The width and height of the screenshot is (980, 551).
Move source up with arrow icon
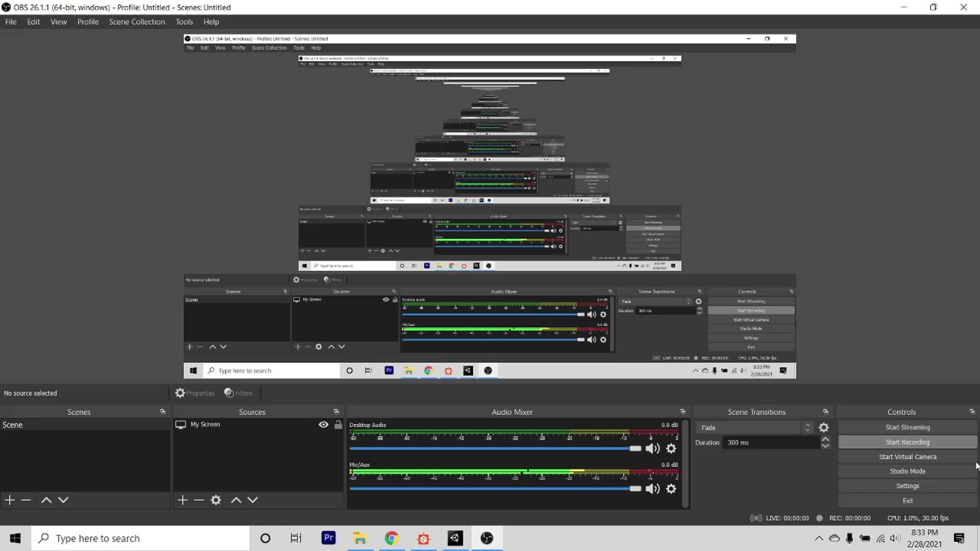[236, 500]
